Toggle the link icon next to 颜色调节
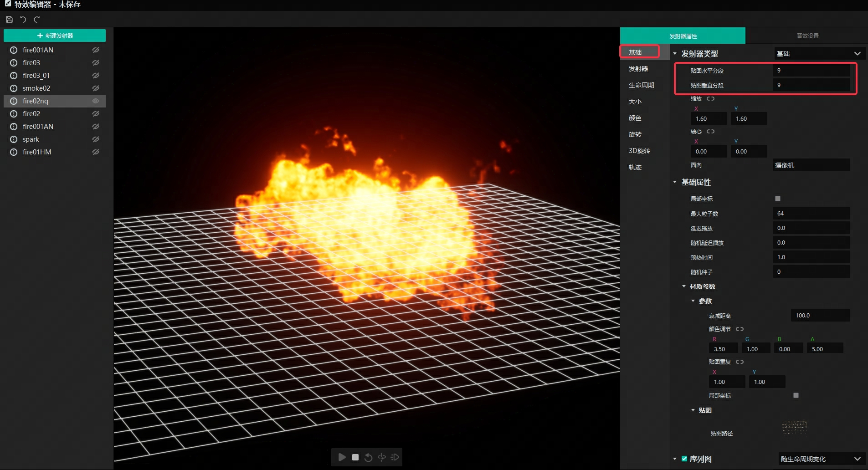 (x=740, y=329)
